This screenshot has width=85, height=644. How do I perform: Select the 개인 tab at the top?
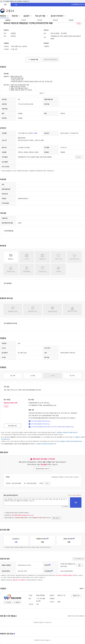pyautogui.click(x=5, y=5)
